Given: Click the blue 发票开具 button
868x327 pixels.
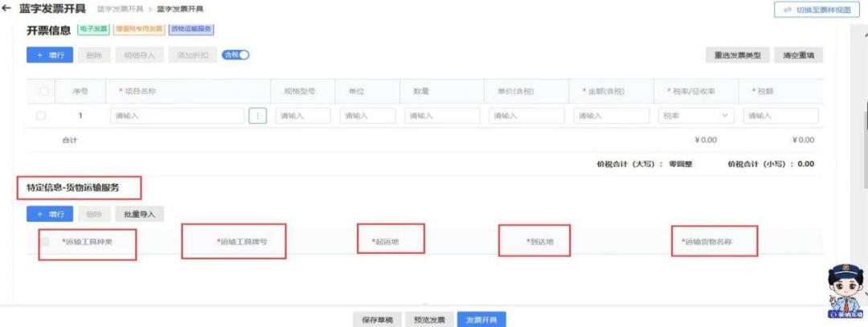Looking at the screenshot, I should tap(481, 320).
